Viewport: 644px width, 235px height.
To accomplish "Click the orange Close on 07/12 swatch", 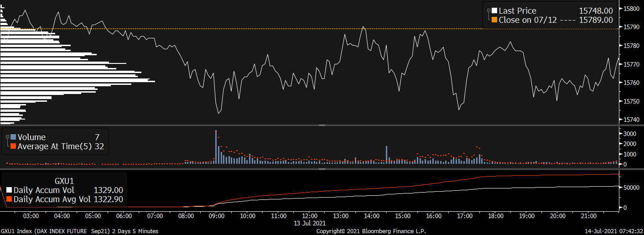I will coord(494,20).
